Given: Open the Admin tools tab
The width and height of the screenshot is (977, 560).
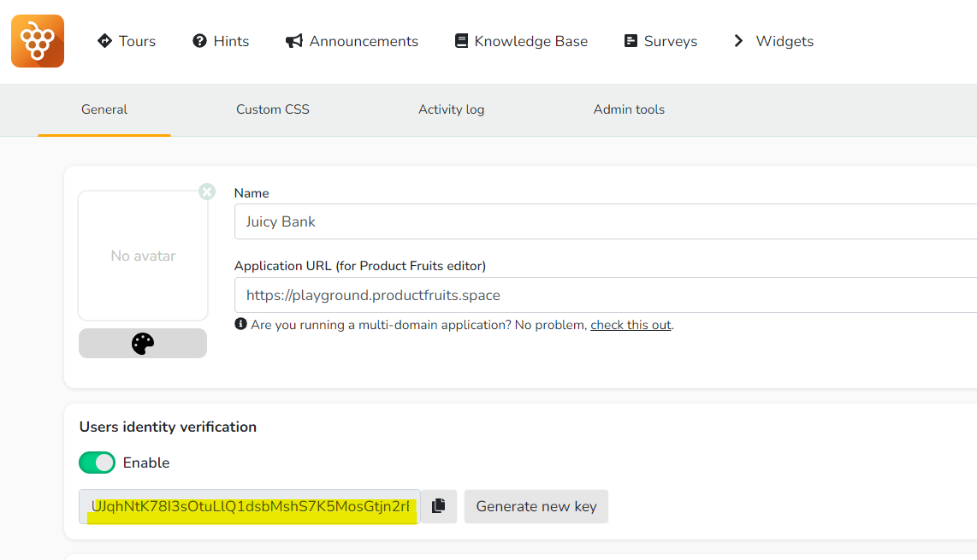Looking at the screenshot, I should (x=629, y=109).
